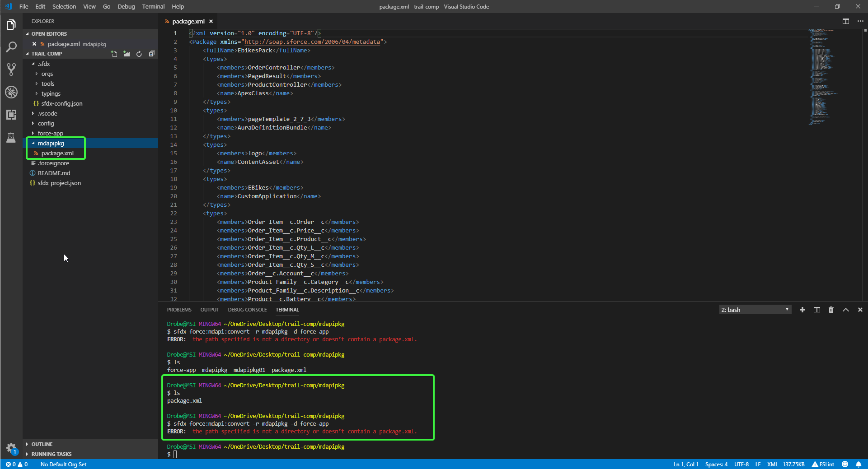
Task: Click 'No Default Org Set' in status bar
Action: (x=63, y=464)
